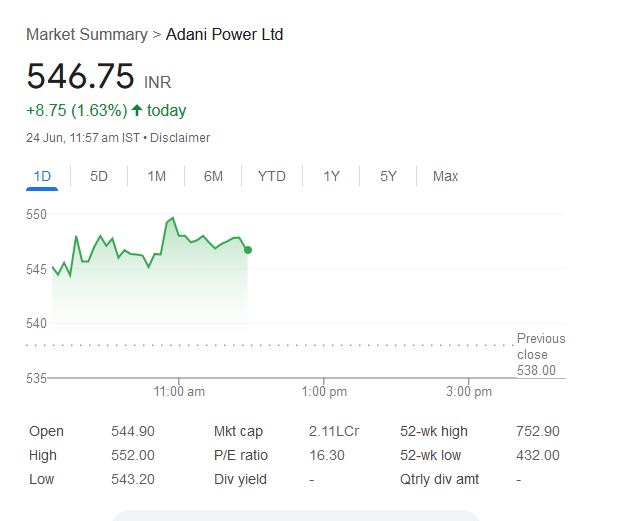Click the Previous close 538.00 label
This screenshot has width=618, height=521.
(x=541, y=354)
